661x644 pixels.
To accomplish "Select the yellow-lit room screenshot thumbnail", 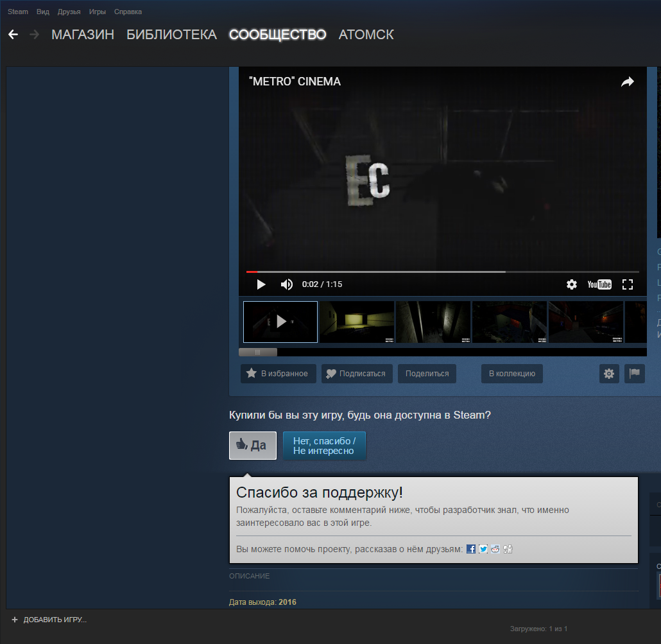I will point(357,322).
